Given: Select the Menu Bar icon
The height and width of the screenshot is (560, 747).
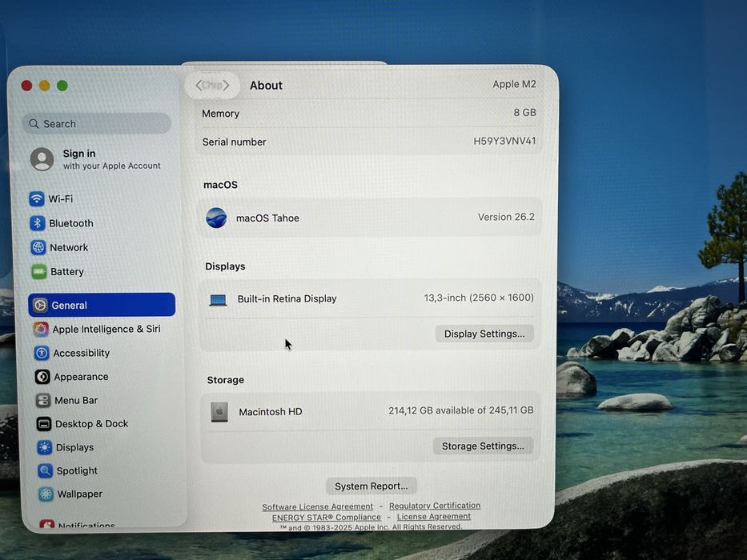Looking at the screenshot, I should tap(43, 401).
